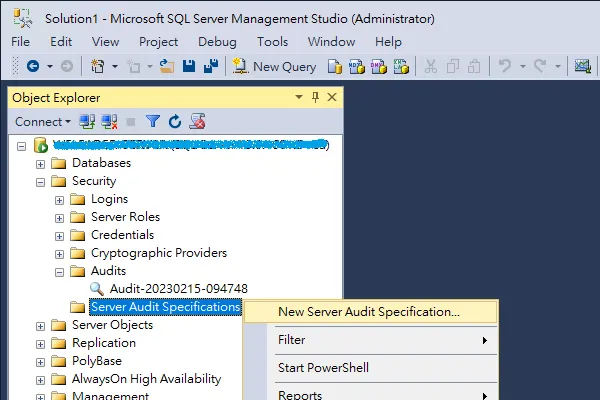
Task: Click the SSMS application icon in title bar
Action: 23,18
